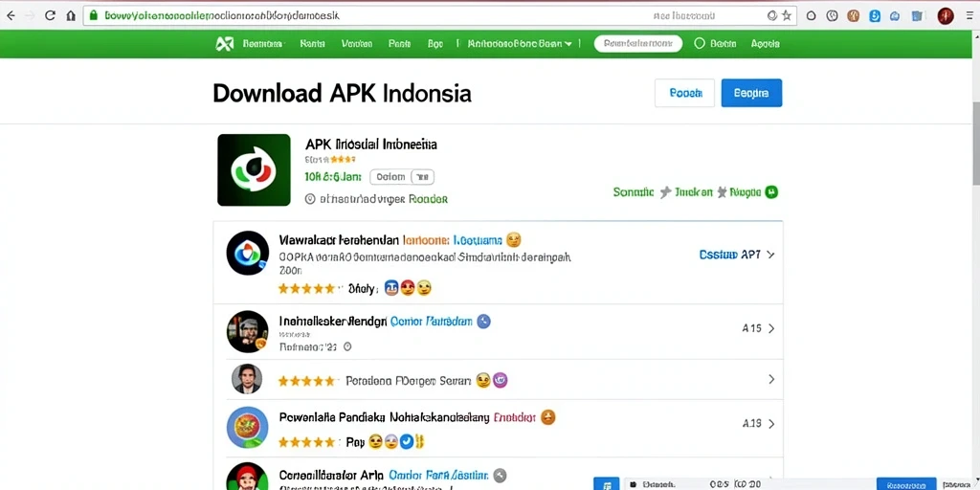Click the site logo in green navbar
The height and width of the screenshot is (490, 980).
[224, 44]
